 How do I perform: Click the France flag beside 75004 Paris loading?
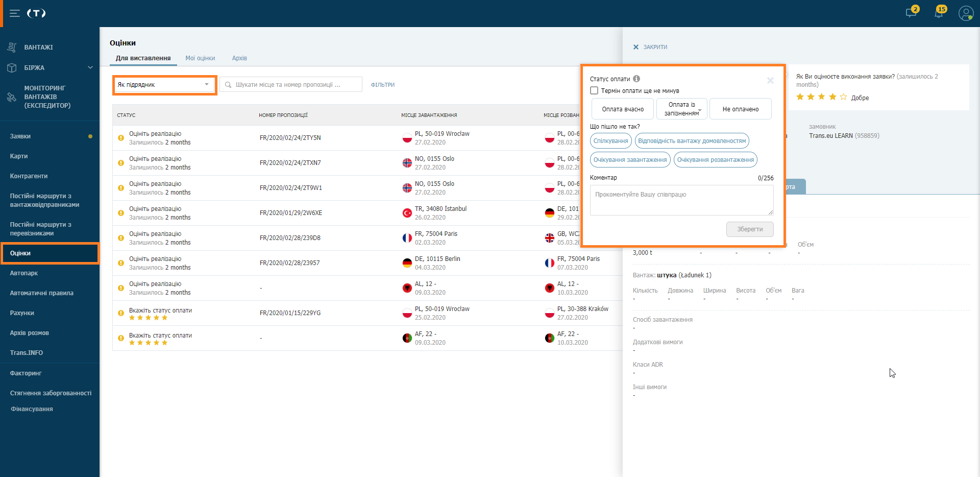[407, 238]
